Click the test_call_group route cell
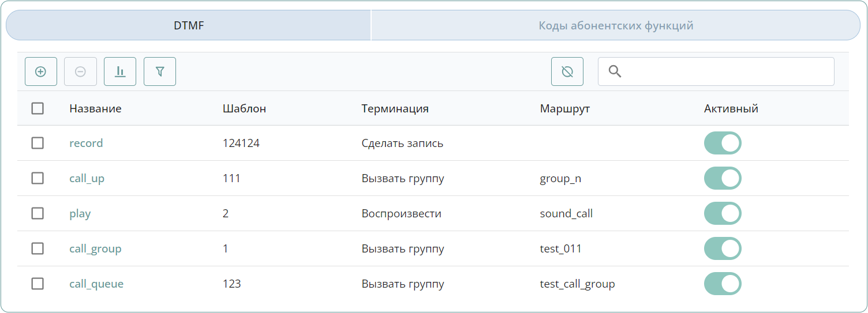Viewport: 868px width, 313px height. coord(578,284)
